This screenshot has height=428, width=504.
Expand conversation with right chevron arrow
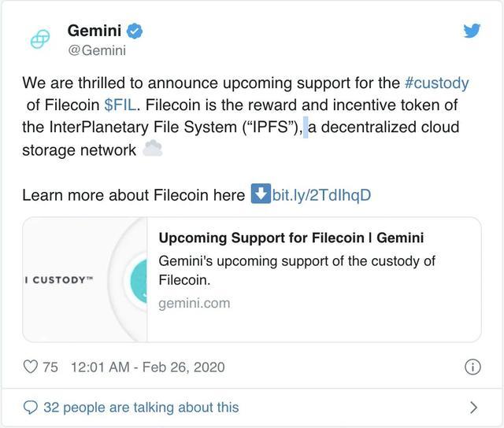pos(473,407)
